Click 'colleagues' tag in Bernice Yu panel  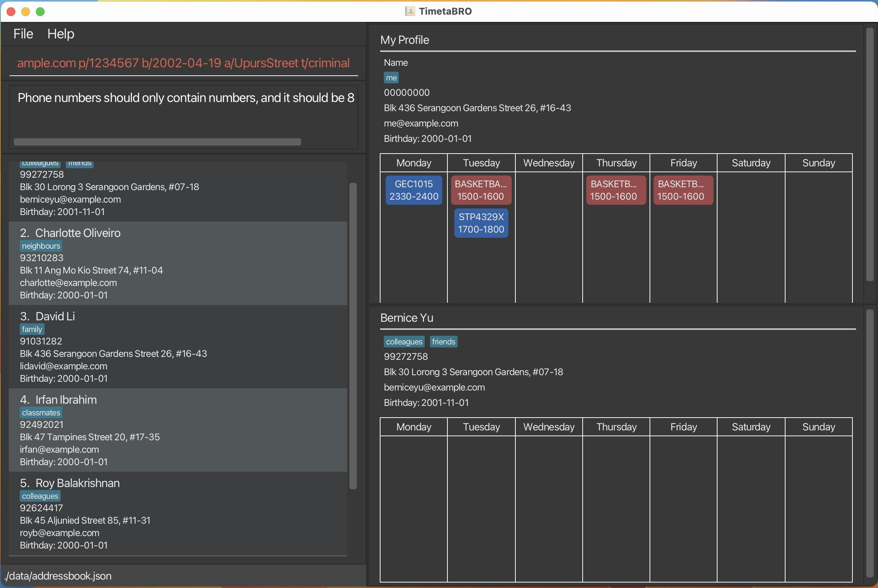pyautogui.click(x=404, y=342)
